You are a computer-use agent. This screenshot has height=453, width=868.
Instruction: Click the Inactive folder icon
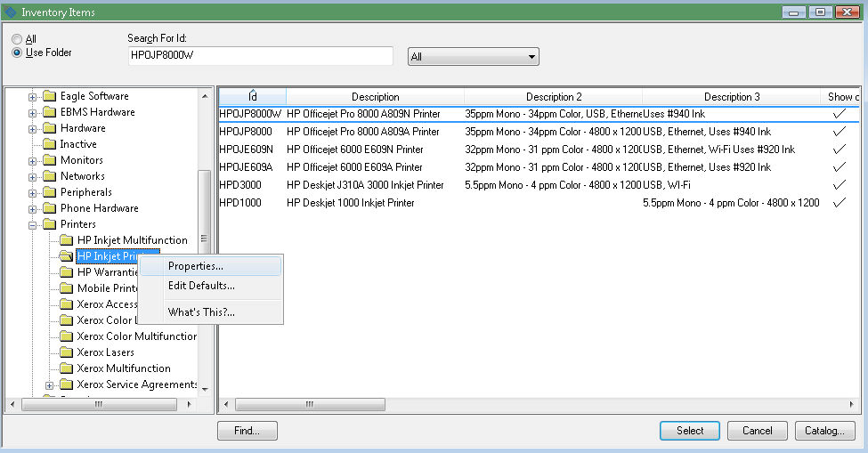click(x=49, y=144)
